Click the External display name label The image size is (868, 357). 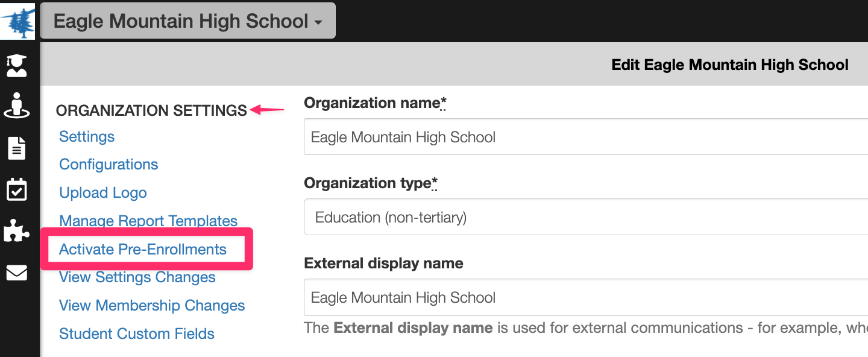tap(383, 264)
